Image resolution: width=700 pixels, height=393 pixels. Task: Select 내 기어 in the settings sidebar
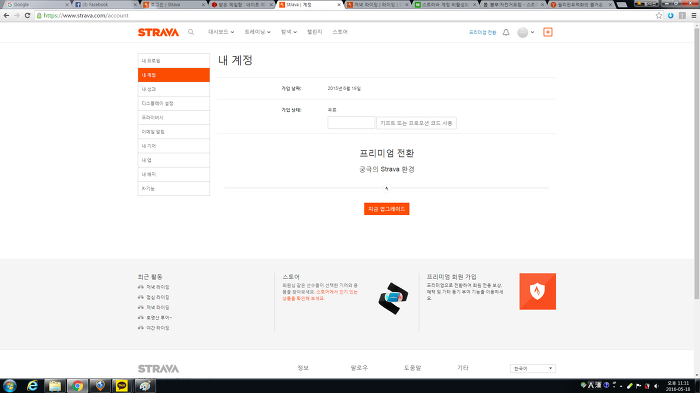[x=174, y=146]
